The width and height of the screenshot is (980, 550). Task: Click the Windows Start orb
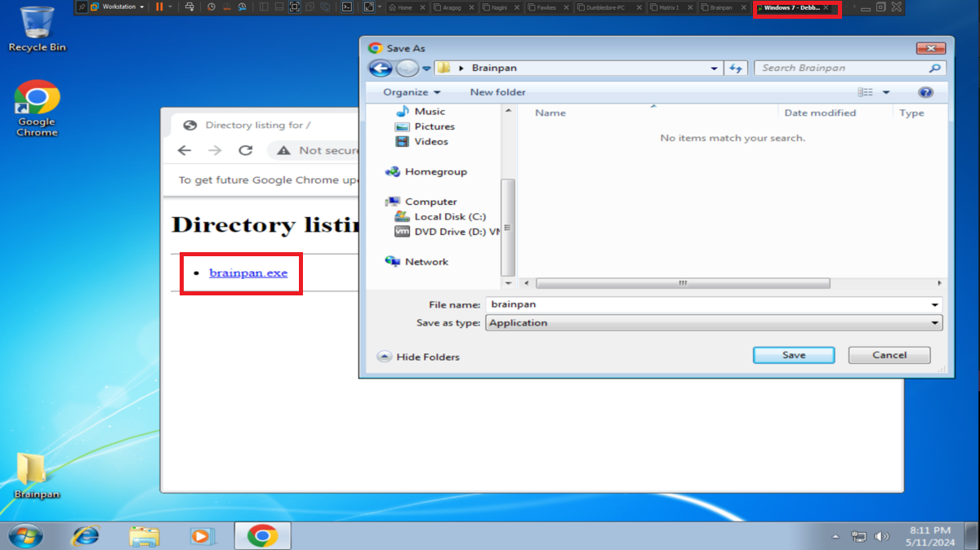[26, 536]
